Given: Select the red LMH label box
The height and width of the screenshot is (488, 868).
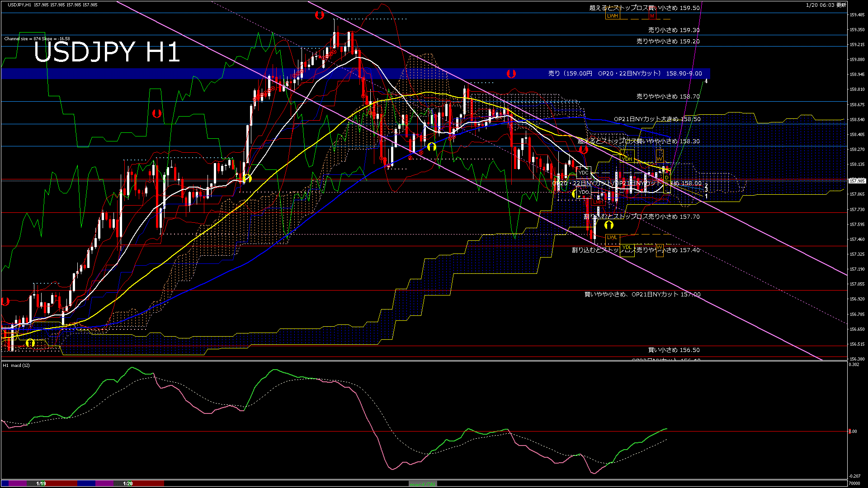Looking at the screenshot, I should click(598, 202).
